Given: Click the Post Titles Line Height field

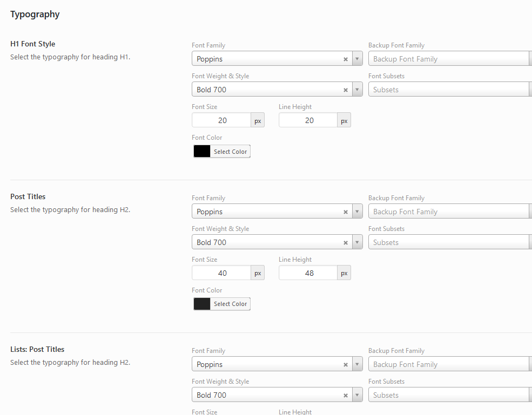Looking at the screenshot, I should tap(308, 273).
